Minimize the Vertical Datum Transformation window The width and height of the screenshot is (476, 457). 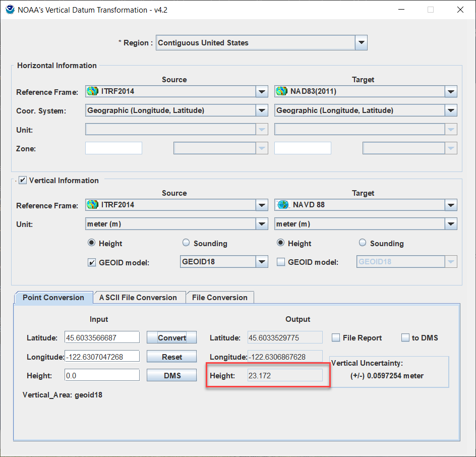pos(401,10)
